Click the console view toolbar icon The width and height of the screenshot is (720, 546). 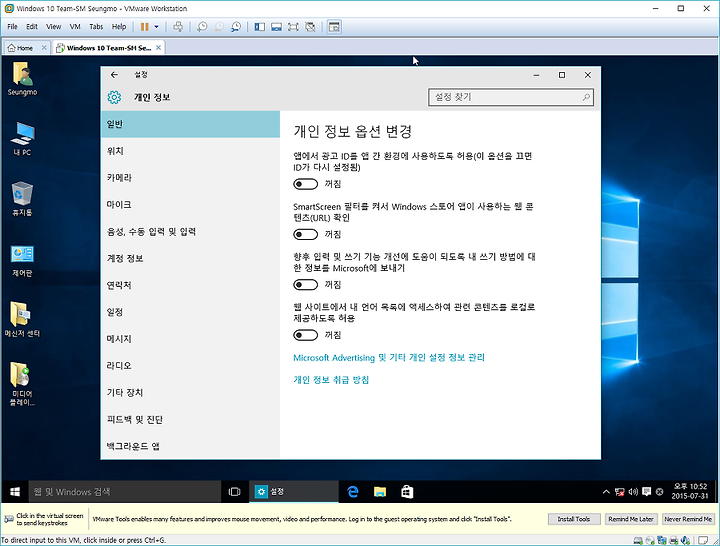pyautogui.click(x=334, y=27)
